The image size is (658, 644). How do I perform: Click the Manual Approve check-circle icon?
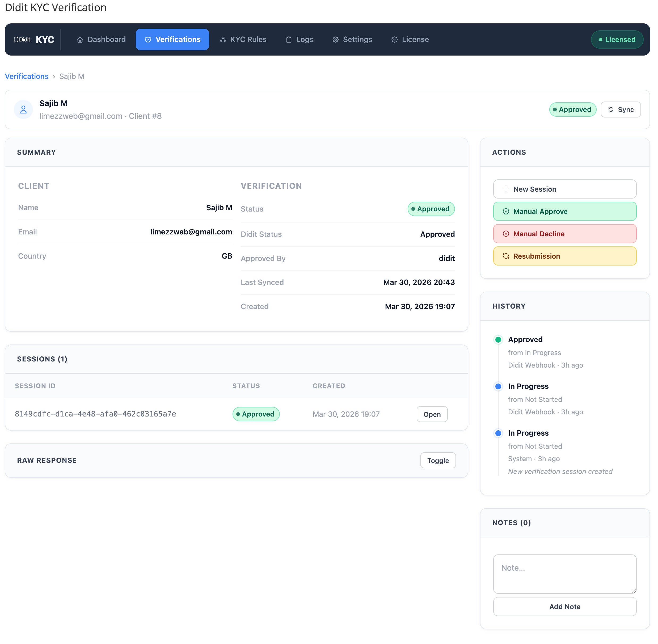(506, 211)
